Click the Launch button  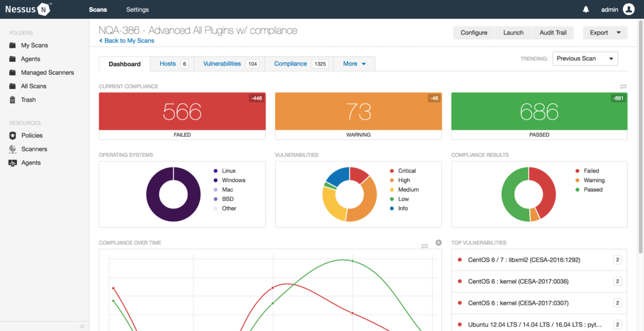513,33
